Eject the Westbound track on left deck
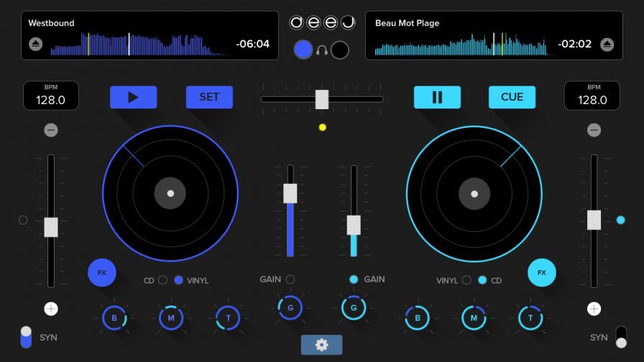Screen dimensions: 644x362 [x=36, y=44]
